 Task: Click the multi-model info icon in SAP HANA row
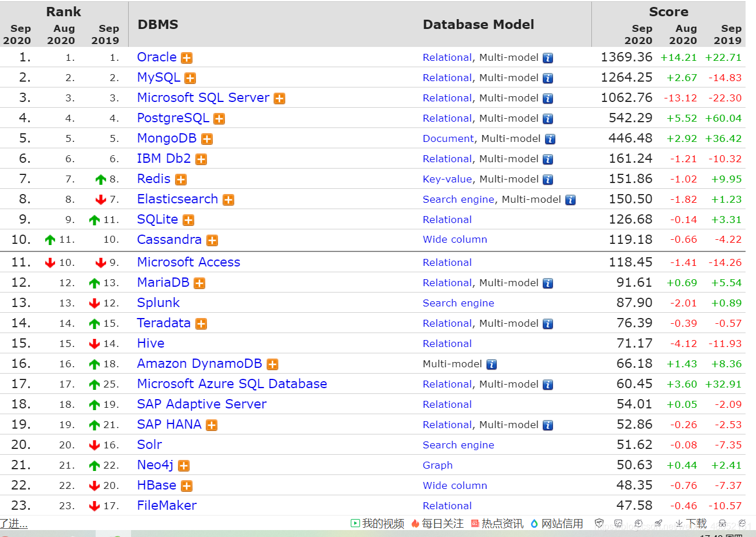click(x=548, y=425)
